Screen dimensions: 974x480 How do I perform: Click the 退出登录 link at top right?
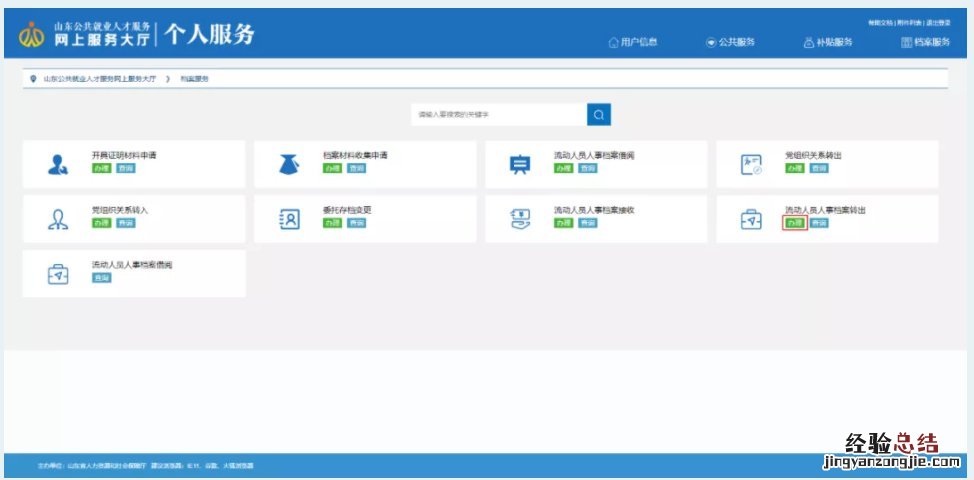pyautogui.click(x=939, y=22)
